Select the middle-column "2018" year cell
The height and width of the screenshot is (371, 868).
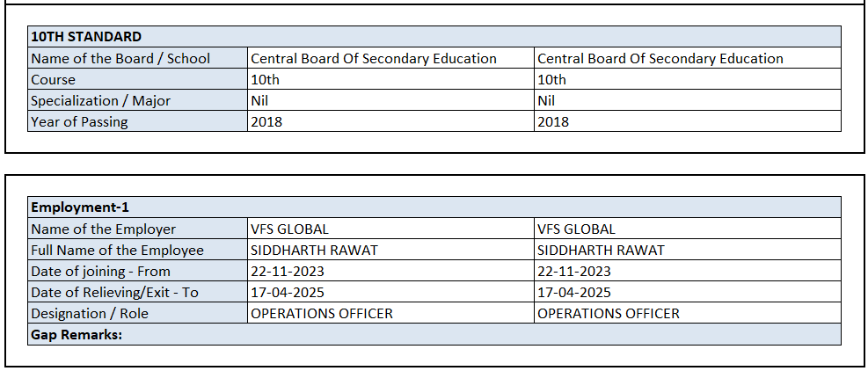click(266, 121)
